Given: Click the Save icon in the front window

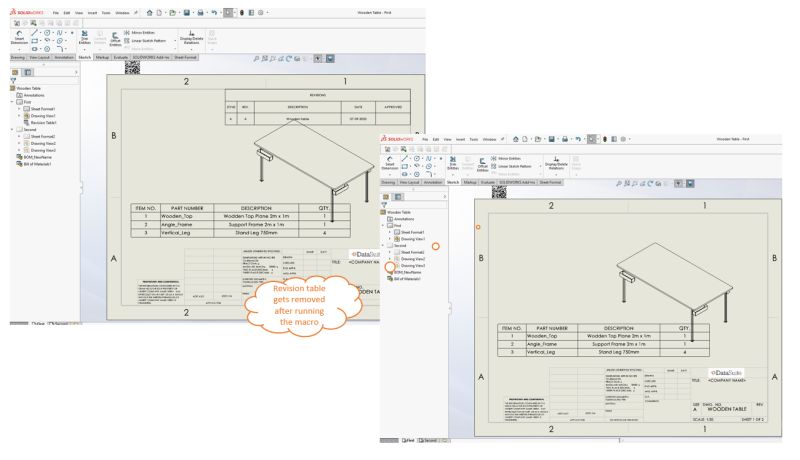Looking at the screenshot, I should pyautogui.click(x=552, y=139).
